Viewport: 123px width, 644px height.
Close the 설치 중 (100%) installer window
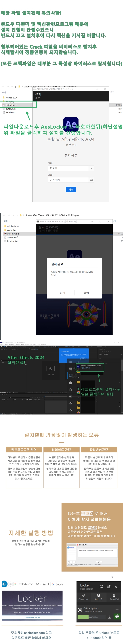[108, 222]
